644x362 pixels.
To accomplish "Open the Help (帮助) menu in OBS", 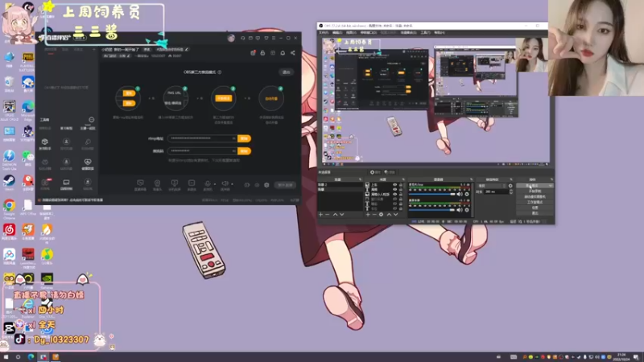I will tap(440, 32).
